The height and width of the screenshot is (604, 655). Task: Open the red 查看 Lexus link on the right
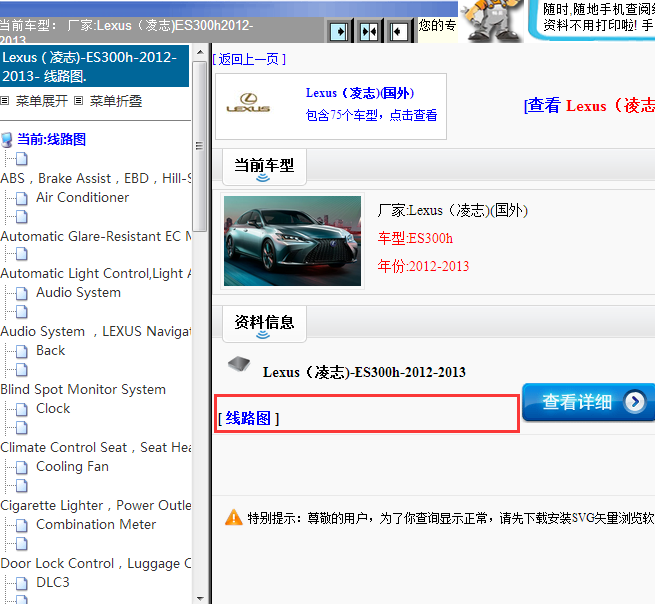pyautogui.click(x=589, y=105)
